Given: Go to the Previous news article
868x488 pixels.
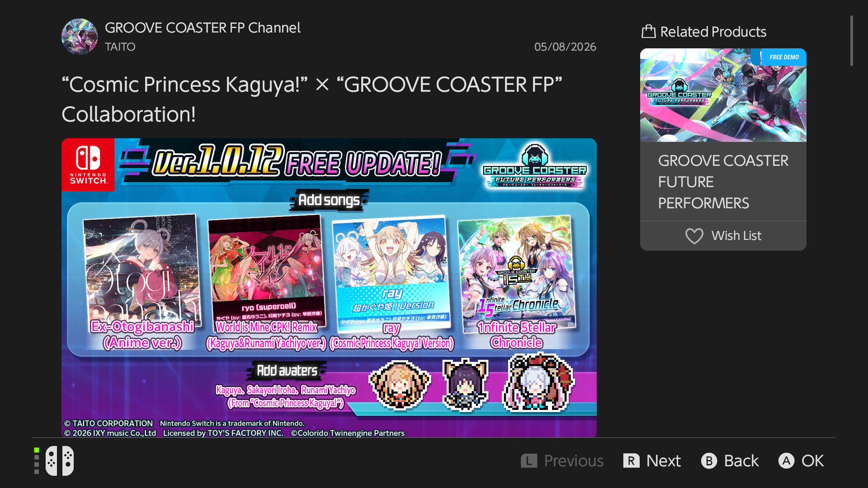Looking at the screenshot, I should tap(562, 461).
